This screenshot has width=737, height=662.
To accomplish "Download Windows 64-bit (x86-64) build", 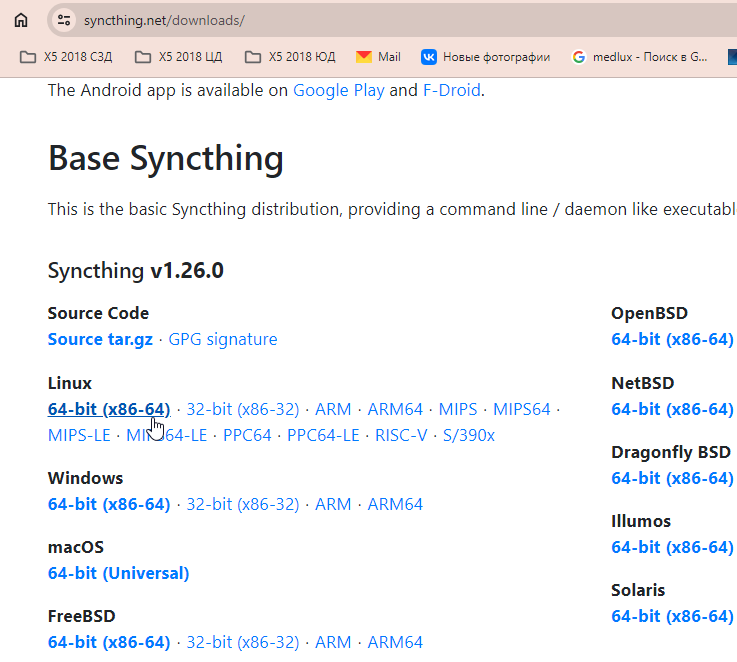I will tap(109, 504).
